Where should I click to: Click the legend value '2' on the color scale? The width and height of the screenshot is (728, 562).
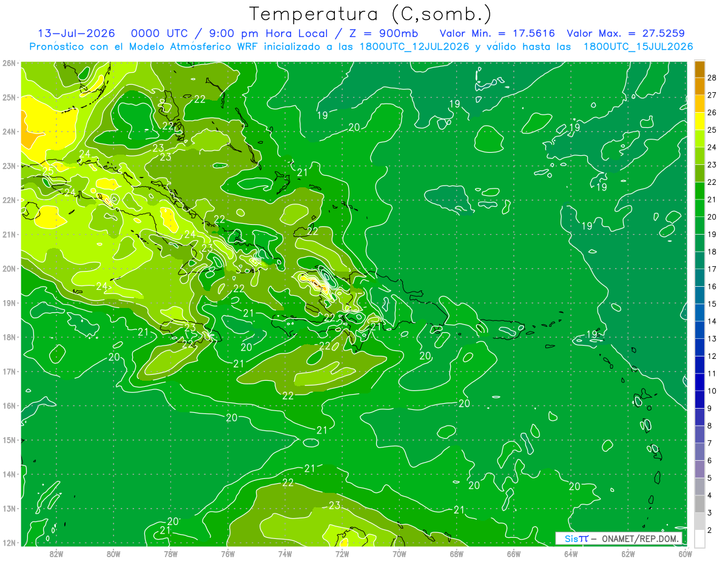tap(709, 530)
